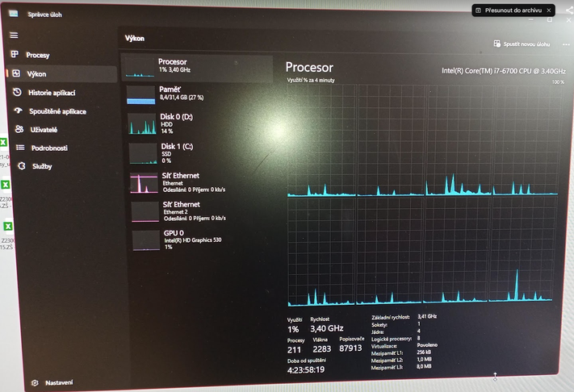Screen dimensions: 574x392
Task: Click the Intel Core i7-6700 CPU name
Action: pyautogui.click(x=504, y=71)
